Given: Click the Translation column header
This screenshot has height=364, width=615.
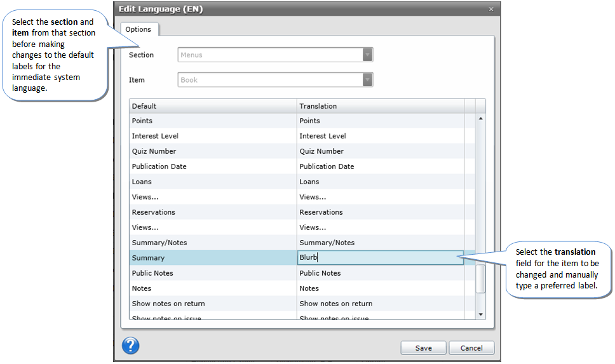Looking at the screenshot, I should (380, 106).
